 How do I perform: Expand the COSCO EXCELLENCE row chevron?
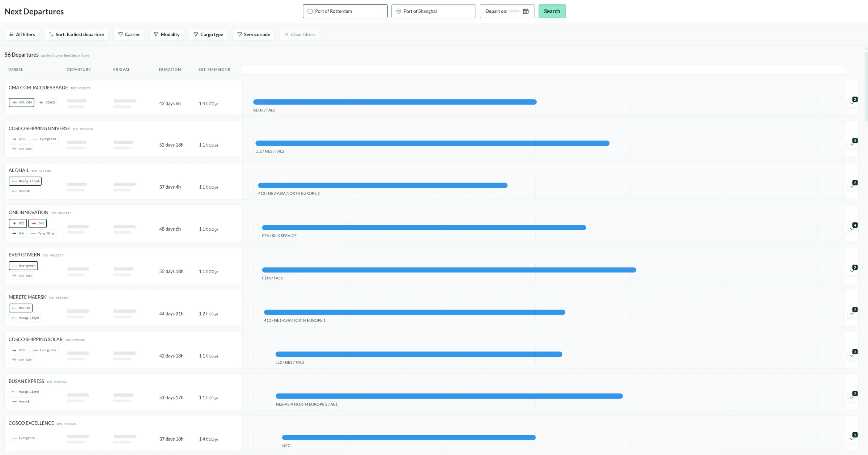852,439
